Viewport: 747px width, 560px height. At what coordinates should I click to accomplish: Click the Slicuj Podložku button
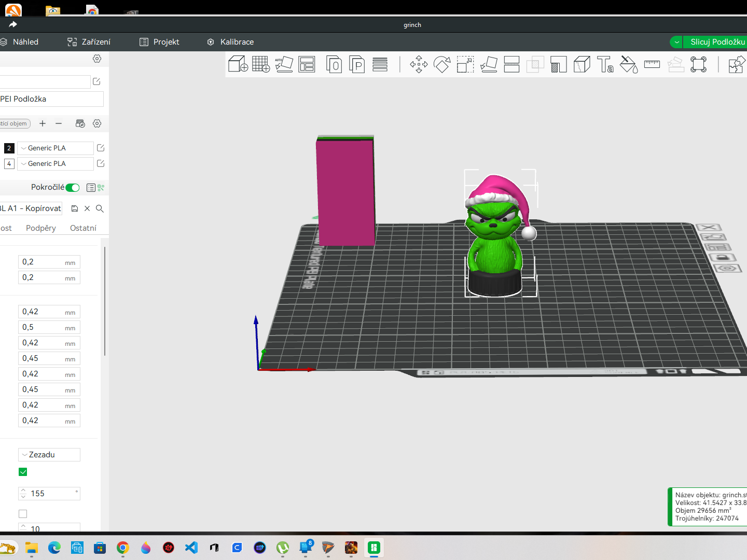715,42
